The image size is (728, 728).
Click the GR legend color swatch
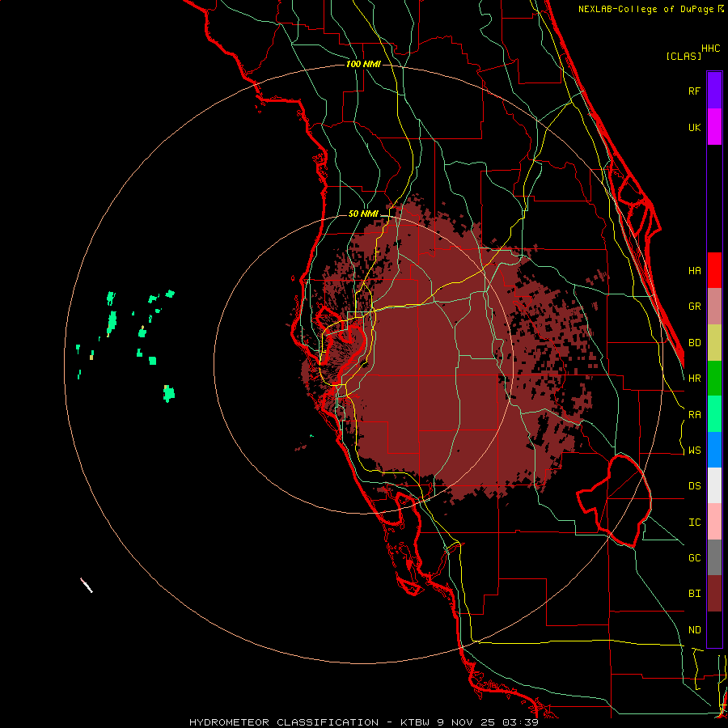(x=714, y=307)
